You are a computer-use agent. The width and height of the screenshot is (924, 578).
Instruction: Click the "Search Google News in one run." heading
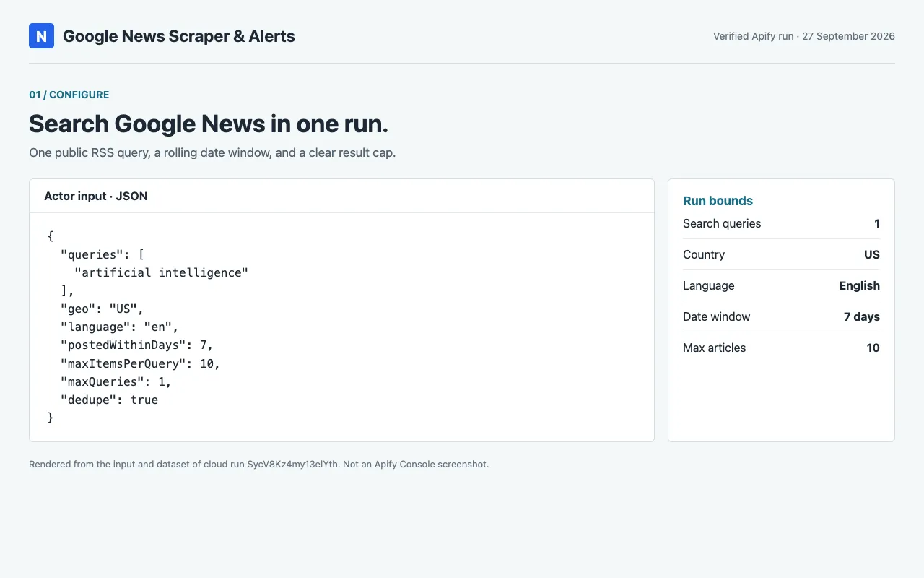(x=209, y=124)
